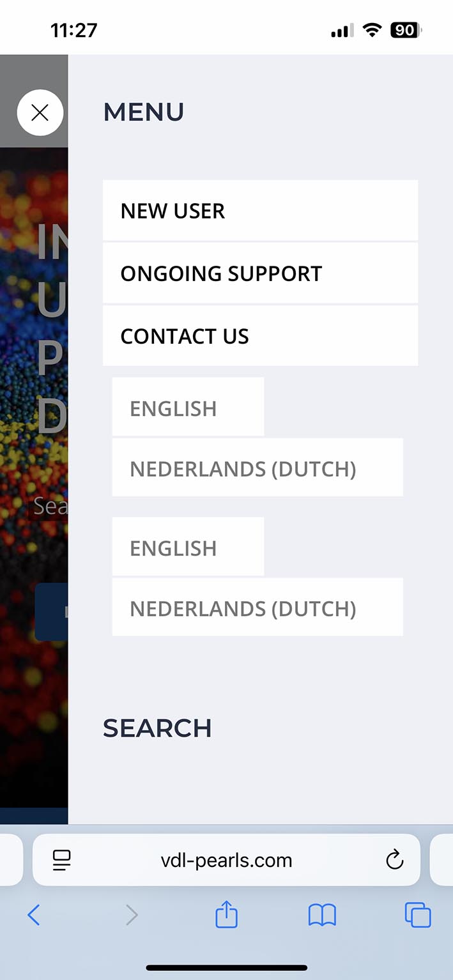Open Safari bookmarks book icon
The image size is (453, 980).
pos(322,915)
